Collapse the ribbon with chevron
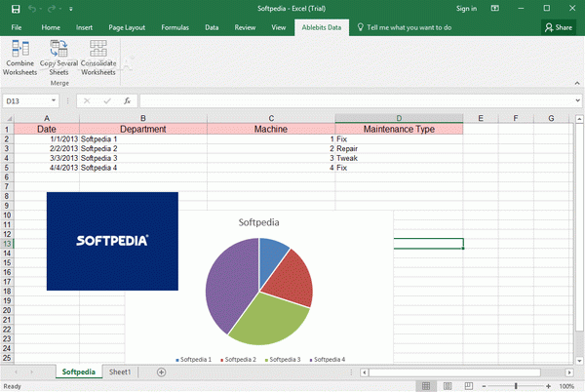585x392 pixels. coord(577,83)
